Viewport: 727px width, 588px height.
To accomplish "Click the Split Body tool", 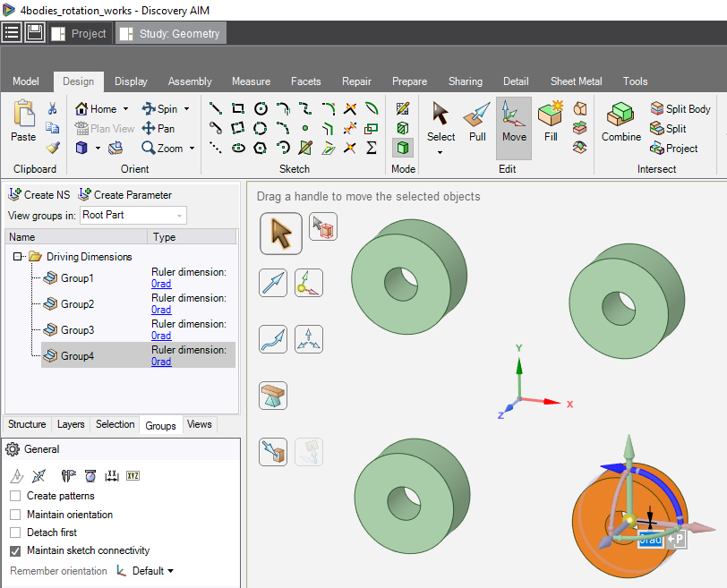I will pyautogui.click(x=680, y=109).
